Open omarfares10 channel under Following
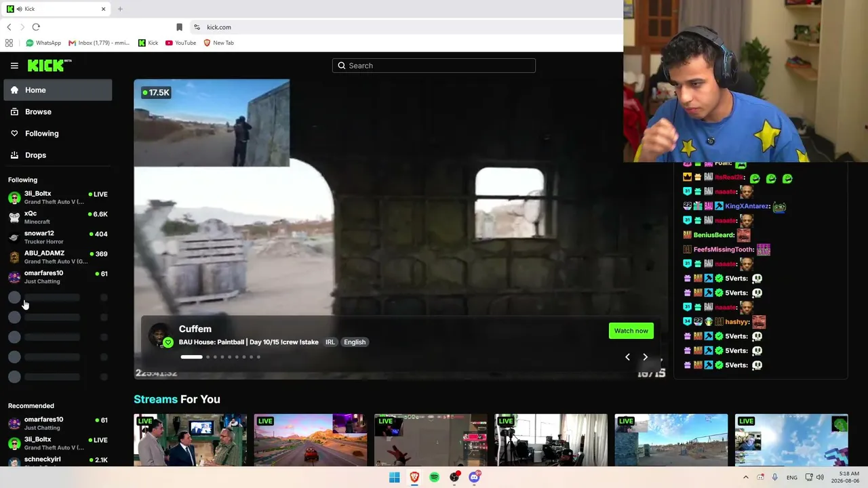The width and height of the screenshot is (868, 488). click(x=58, y=277)
